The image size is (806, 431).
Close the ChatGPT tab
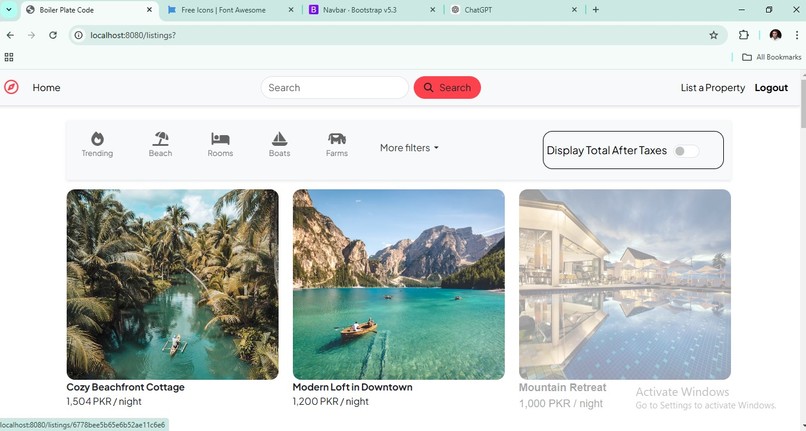[574, 10]
